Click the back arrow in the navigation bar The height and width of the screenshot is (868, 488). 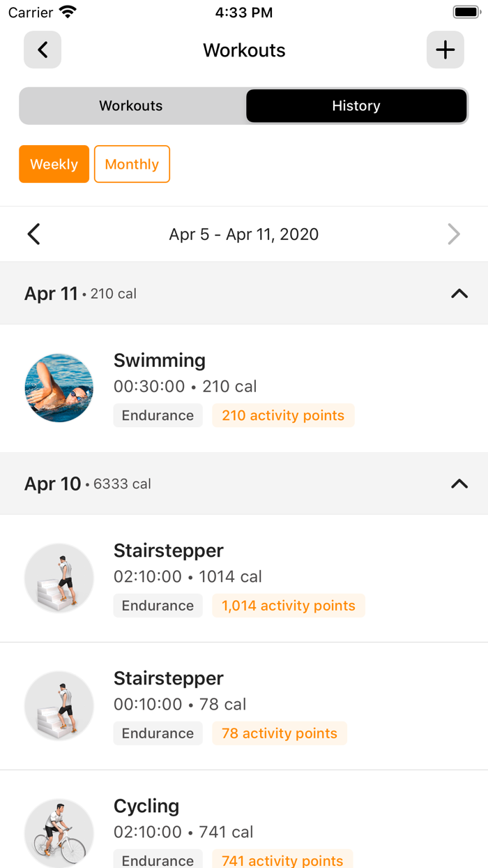point(42,50)
